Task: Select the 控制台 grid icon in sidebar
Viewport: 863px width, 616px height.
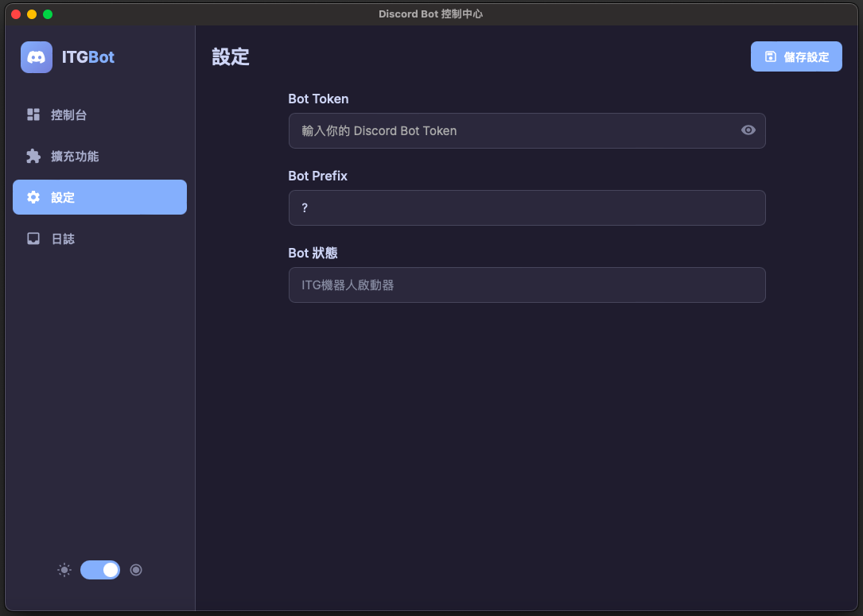Action: pos(34,114)
